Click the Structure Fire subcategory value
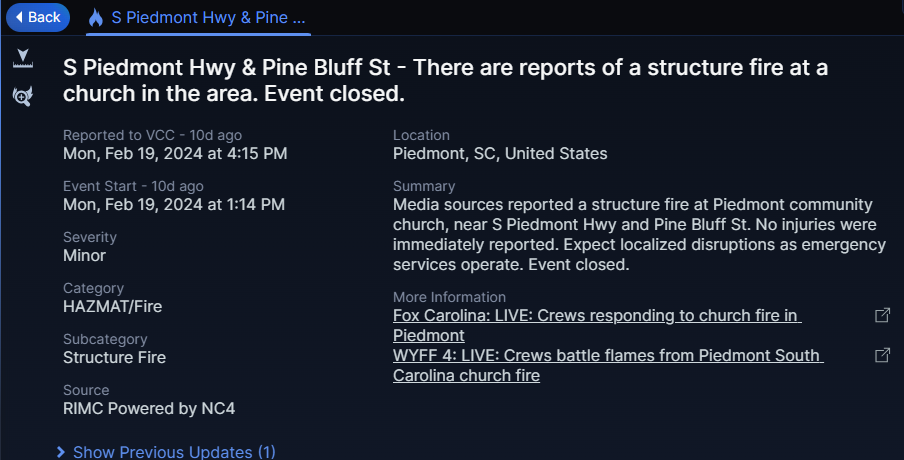904x460 pixels. (x=114, y=357)
